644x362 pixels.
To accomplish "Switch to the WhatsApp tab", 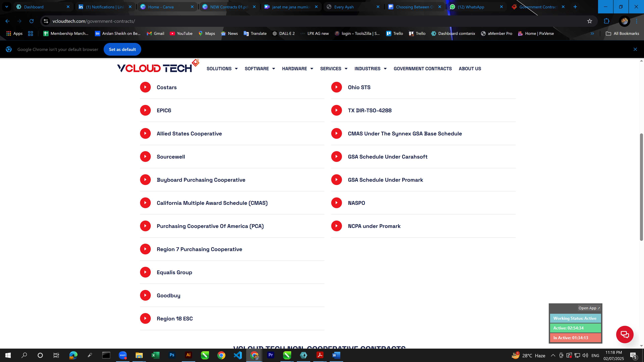I will 476,7.
